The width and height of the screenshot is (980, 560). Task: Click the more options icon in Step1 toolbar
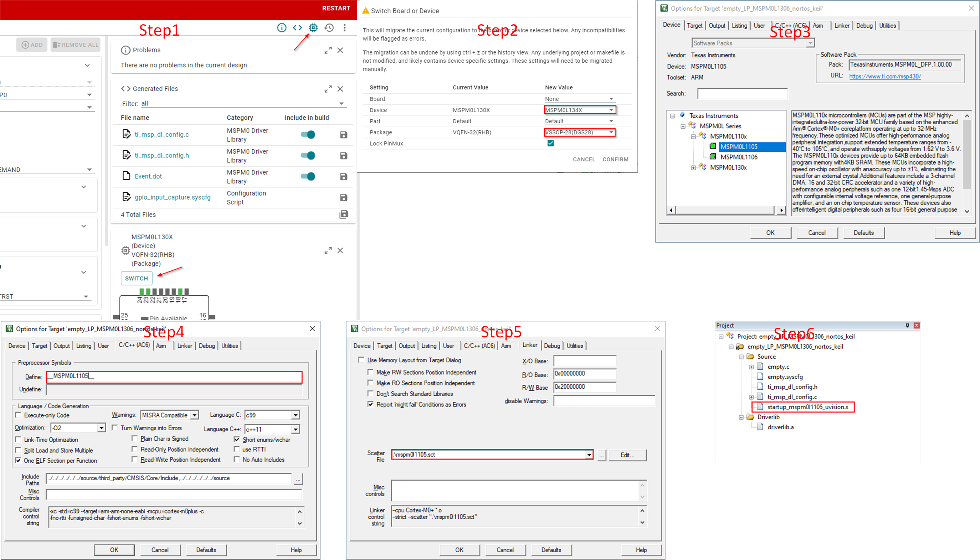click(345, 27)
